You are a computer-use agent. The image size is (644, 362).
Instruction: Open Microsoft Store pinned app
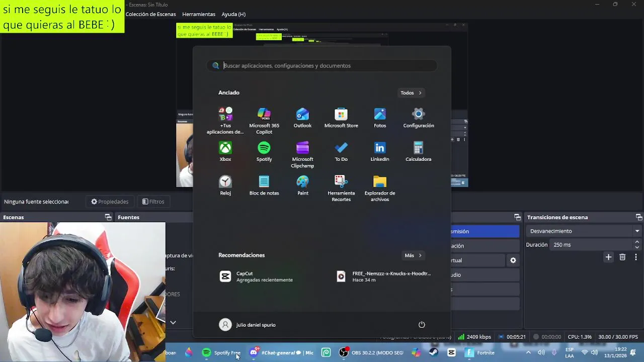click(341, 118)
